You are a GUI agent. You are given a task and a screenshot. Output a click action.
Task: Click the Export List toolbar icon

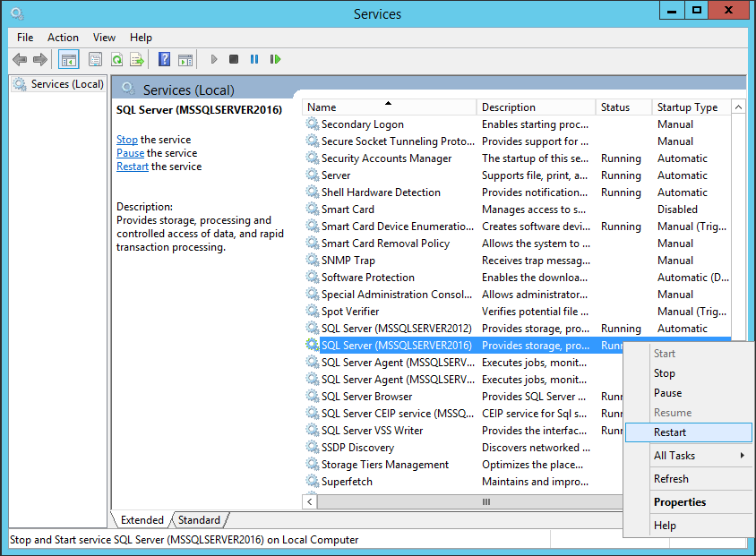[x=137, y=60]
